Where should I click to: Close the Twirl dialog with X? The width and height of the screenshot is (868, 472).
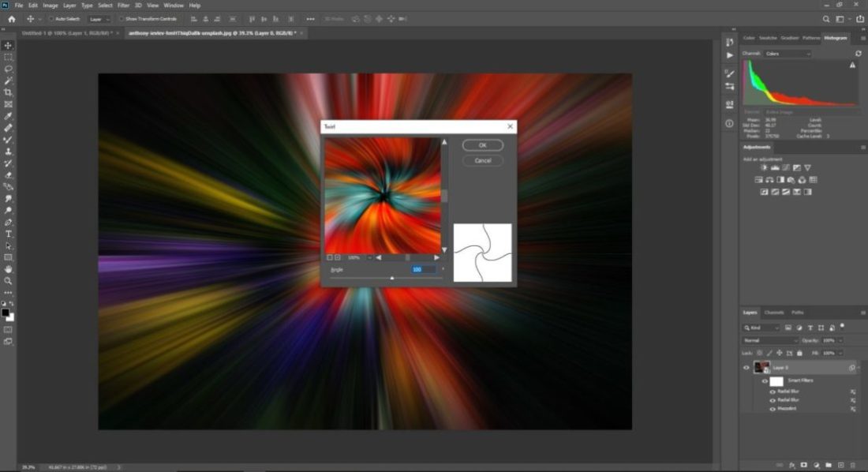point(510,126)
